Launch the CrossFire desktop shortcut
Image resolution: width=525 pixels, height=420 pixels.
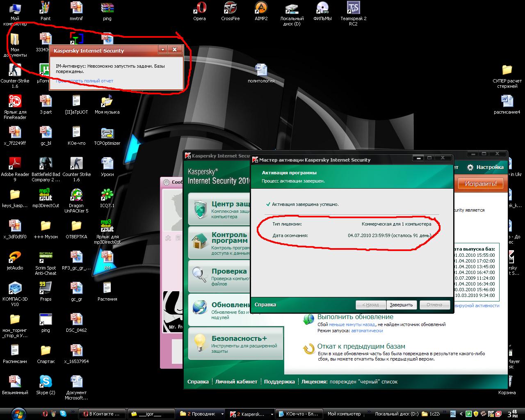tap(230, 11)
